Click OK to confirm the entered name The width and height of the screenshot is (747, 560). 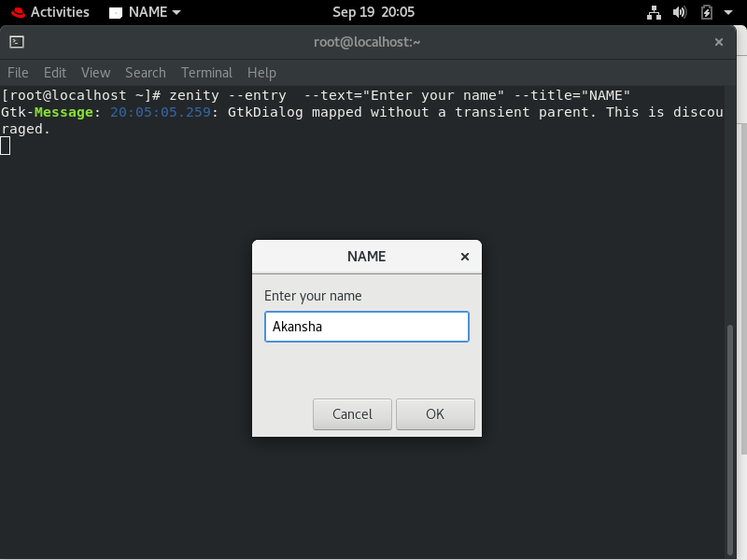pyautogui.click(x=435, y=413)
